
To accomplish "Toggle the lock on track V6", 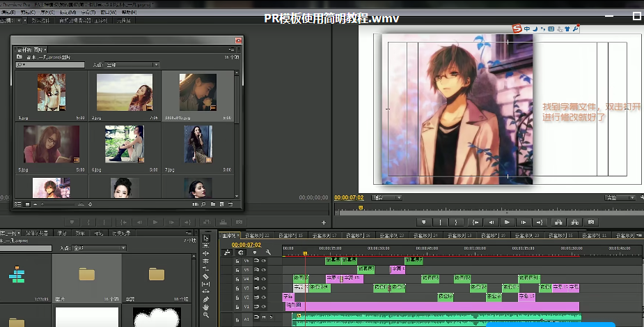I will click(x=237, y=261).
